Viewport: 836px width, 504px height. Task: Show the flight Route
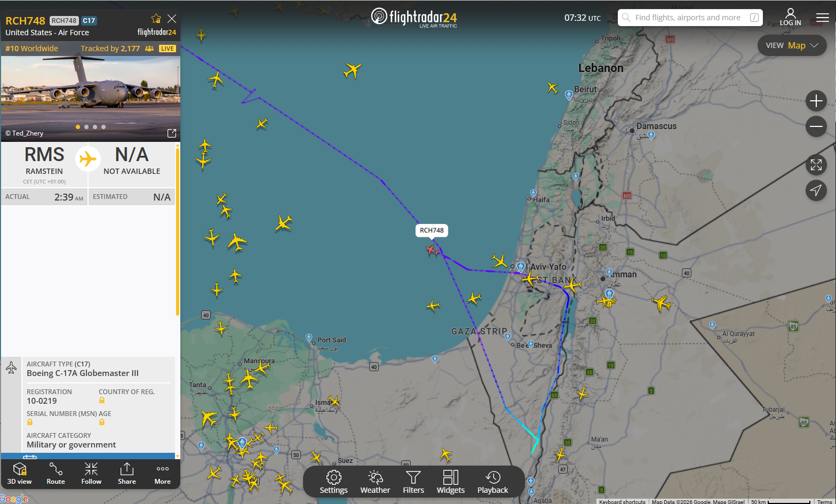55,474
